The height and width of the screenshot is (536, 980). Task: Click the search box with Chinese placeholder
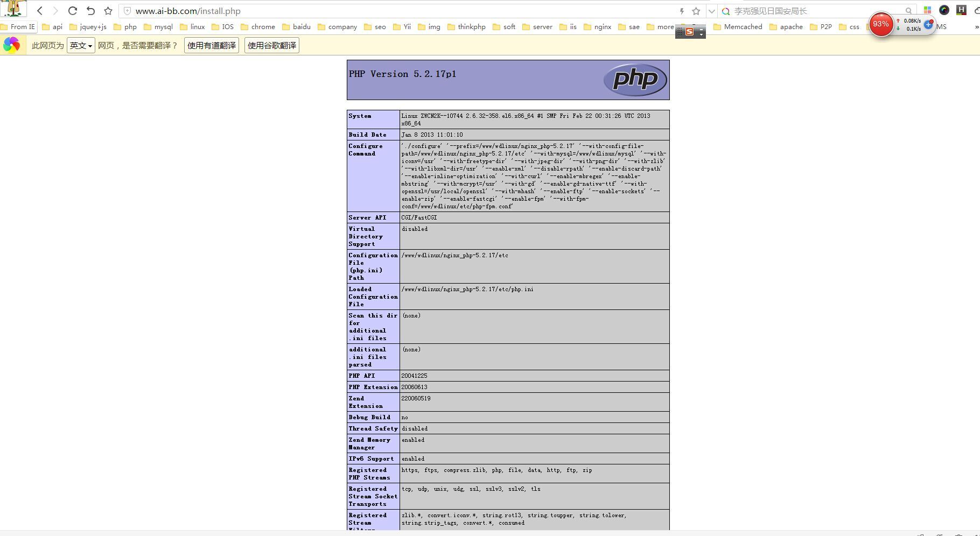tap(817, 11)
